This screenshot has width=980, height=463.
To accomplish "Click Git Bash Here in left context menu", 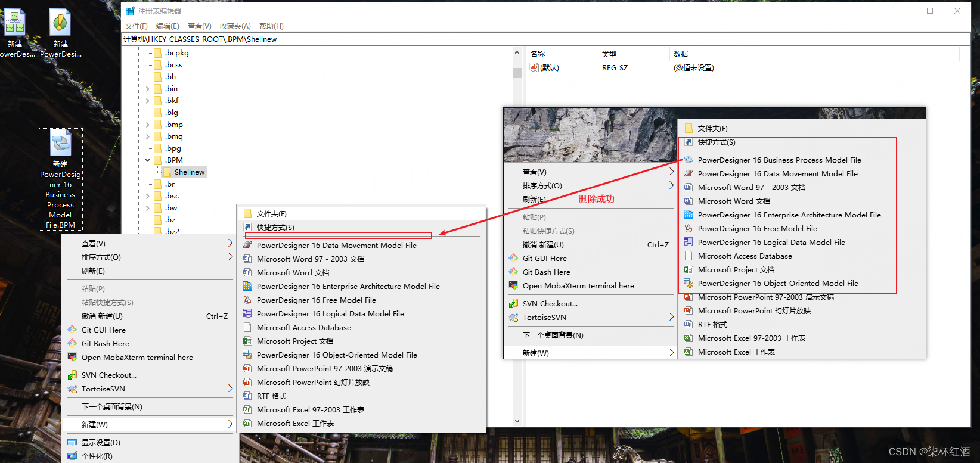I will pyautogui.click(x=149, y=344).
